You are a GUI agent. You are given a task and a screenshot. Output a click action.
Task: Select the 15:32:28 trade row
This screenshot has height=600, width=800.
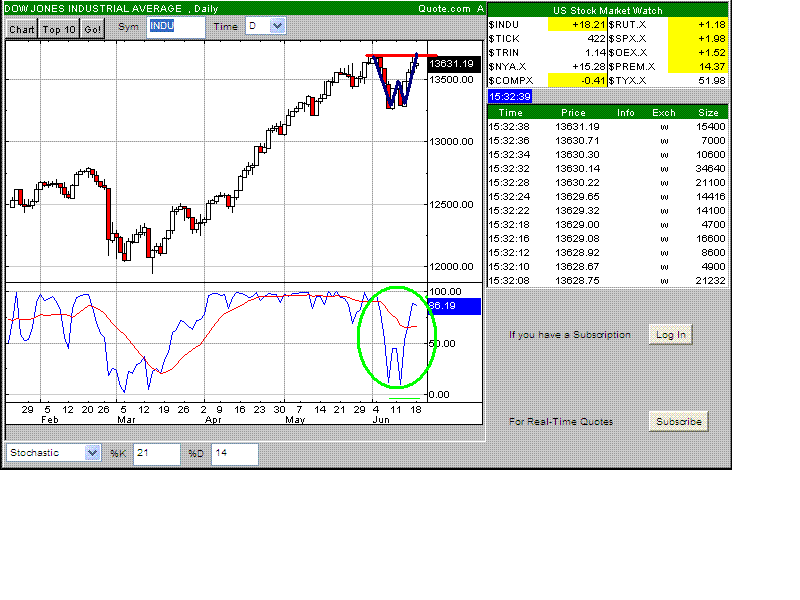[x=607, y=183]
